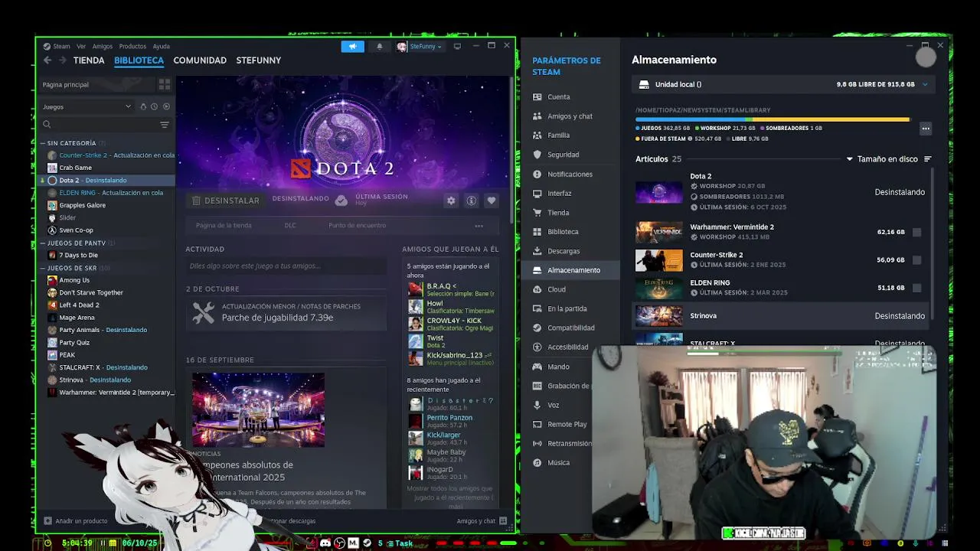The image size is (980, 551).
Task: Select Counter-Strike 2 in the library list
Action: pos(107,155)
